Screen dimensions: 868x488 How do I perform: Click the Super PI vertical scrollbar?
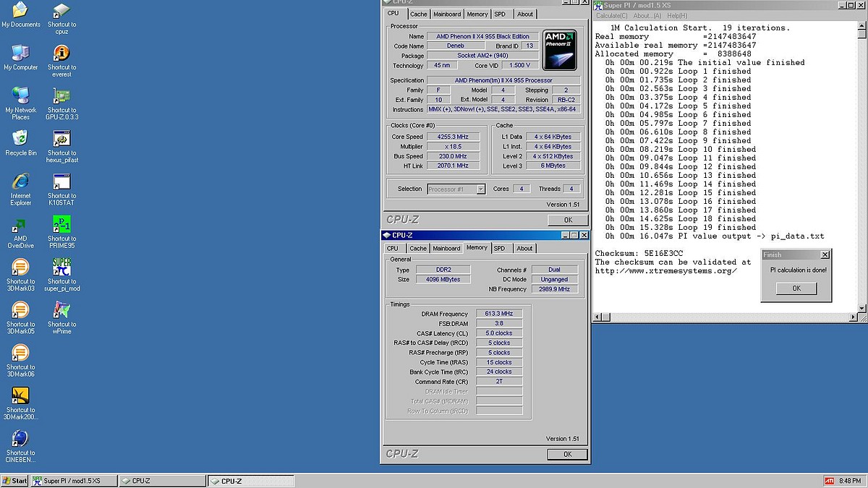(861, 166)
